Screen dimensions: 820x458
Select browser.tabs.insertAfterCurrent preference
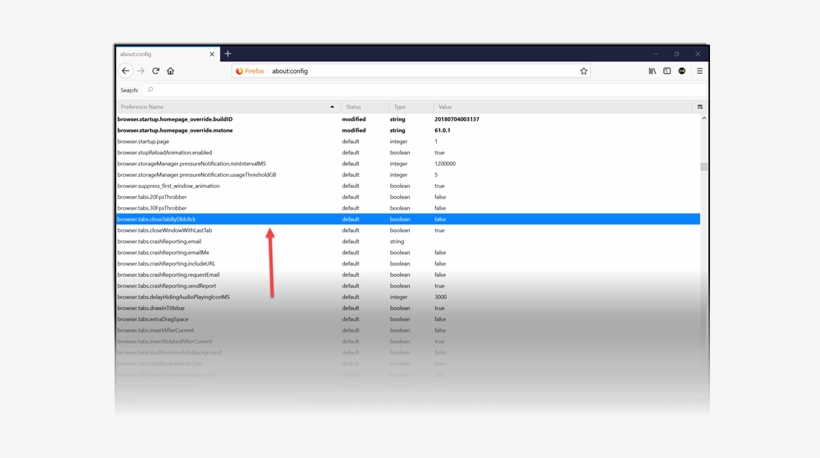coord(408,330)
